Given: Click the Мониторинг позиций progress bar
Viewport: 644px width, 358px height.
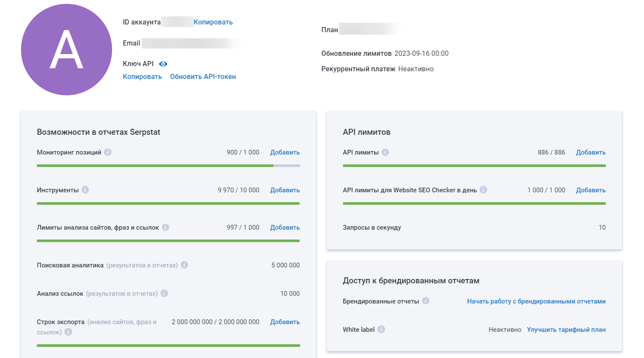Looking at the screenshot, I should tap(168, 166).
